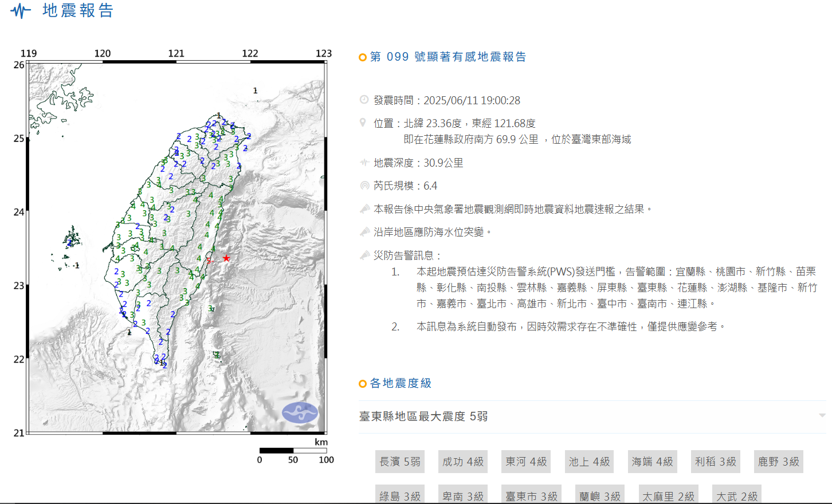Select the 太麻里 2級 intensity tag
This screenshot has height=504, width=832.
pos(668,495)
